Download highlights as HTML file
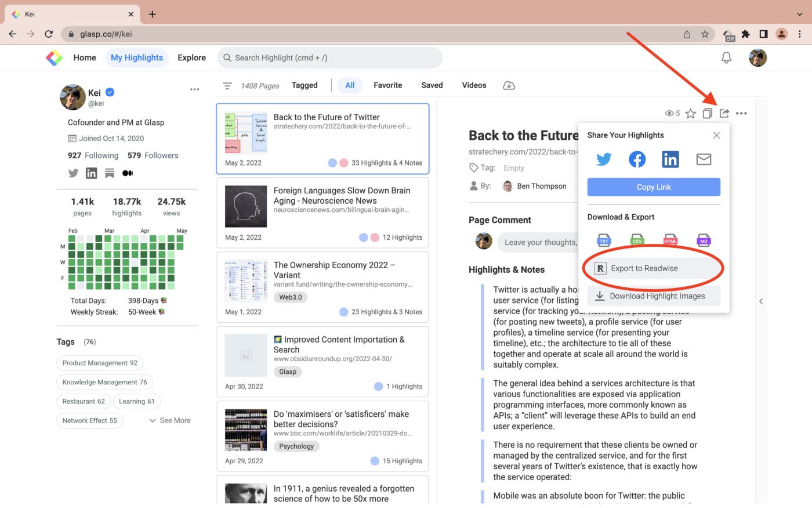The height and width of the screenshot is (508, 812). 670,240
